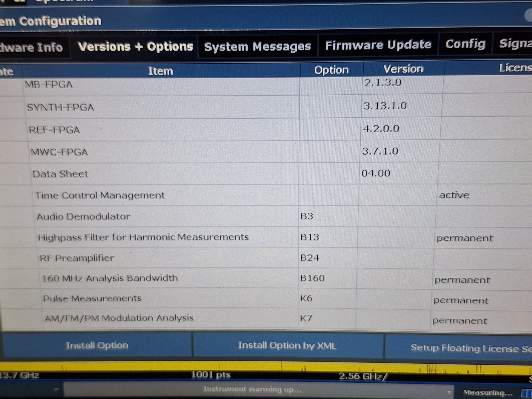Open the Config tab
The width and height of the screenshot is (532, 399).
465,44
